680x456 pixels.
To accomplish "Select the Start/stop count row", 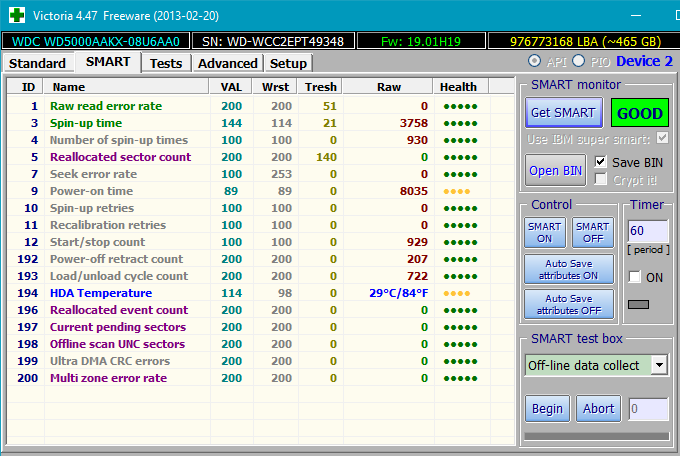I will (x=260, y=242).
